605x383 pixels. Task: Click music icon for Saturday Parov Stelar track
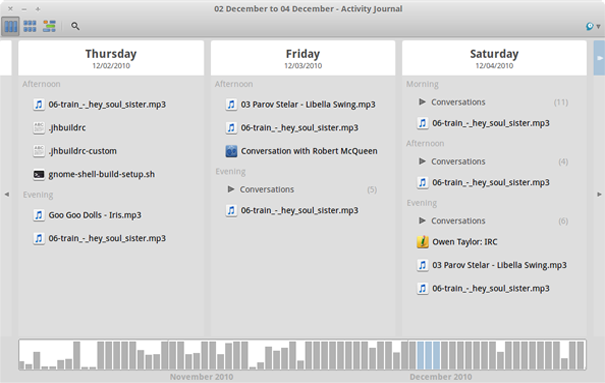pos(422,265)
